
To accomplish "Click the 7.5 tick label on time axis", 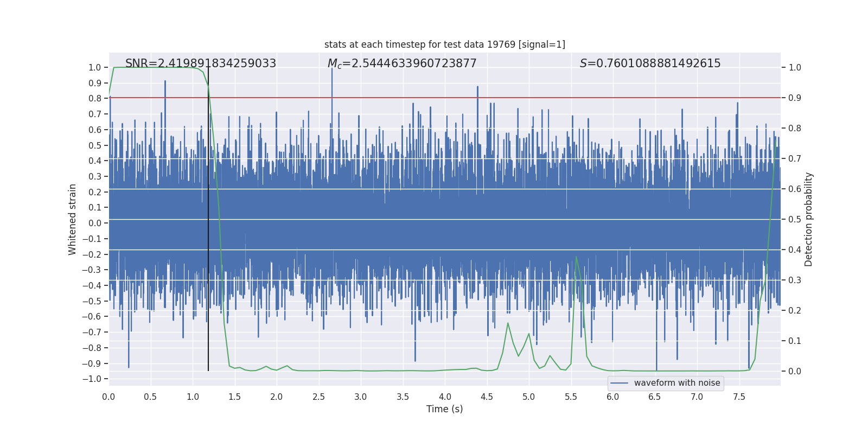I will 739,397.
